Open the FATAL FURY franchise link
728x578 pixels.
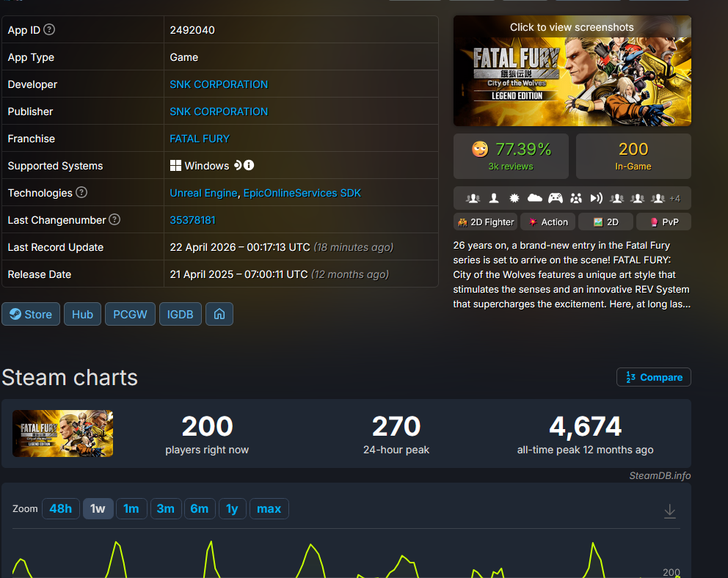click(x=200, y=139)
